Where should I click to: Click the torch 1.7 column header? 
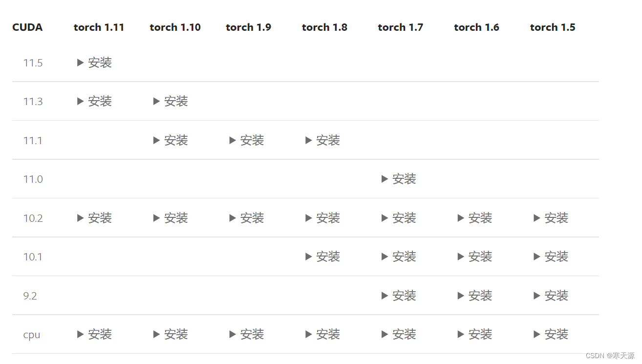pos(401,27)
